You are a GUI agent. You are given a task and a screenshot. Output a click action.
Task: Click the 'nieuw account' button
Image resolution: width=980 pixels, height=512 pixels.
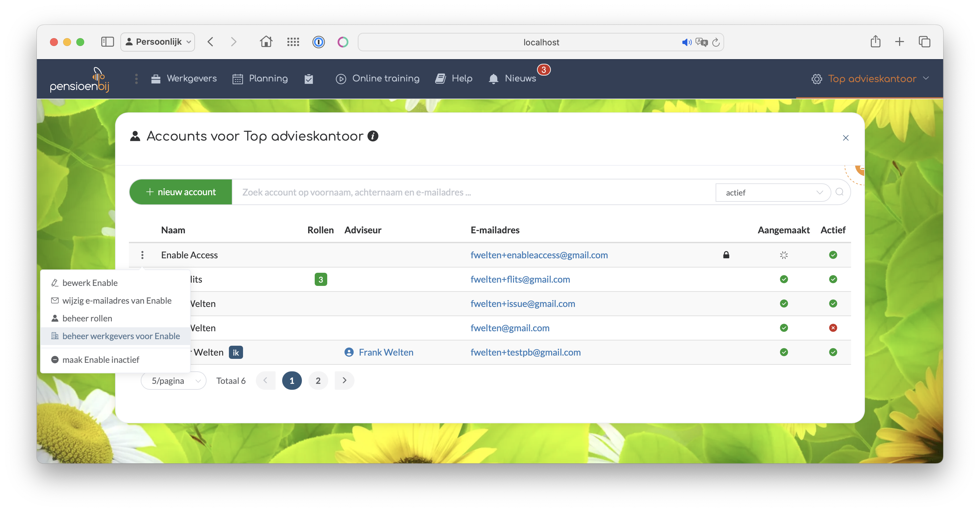tap(181, 192)
